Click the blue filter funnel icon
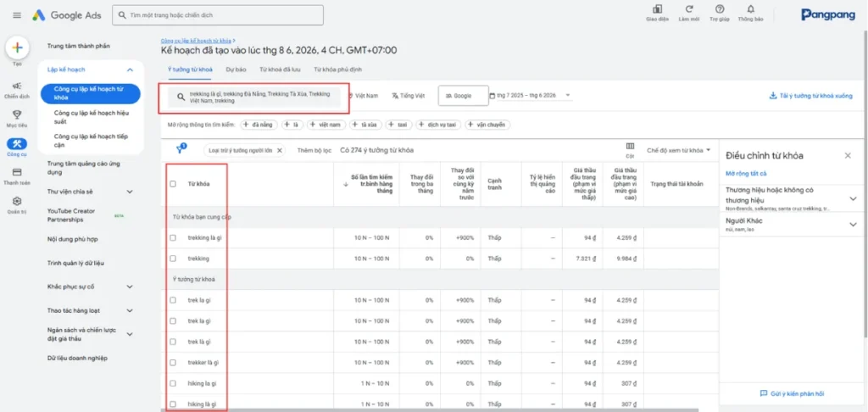Viewport: 868px width, 412px height. click(180, 149)
